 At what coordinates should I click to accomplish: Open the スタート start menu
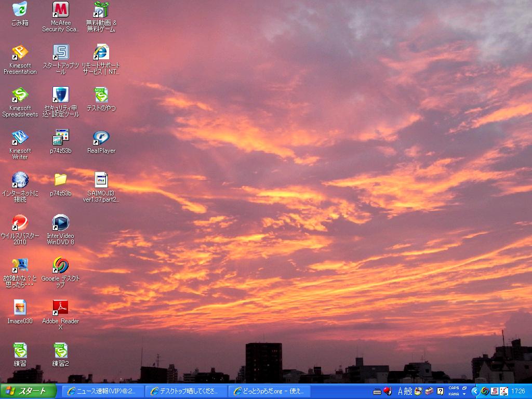click(28, 391)
